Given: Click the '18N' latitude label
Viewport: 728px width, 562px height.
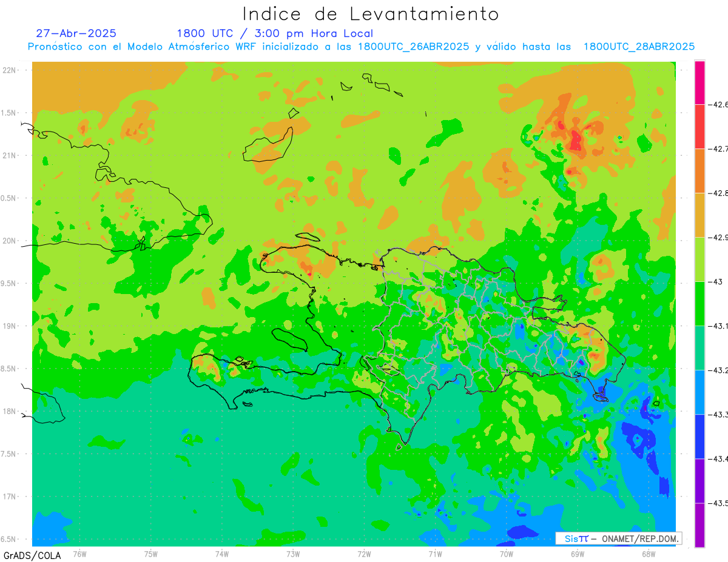Looking at the screenshot, I should coord(9,412).
